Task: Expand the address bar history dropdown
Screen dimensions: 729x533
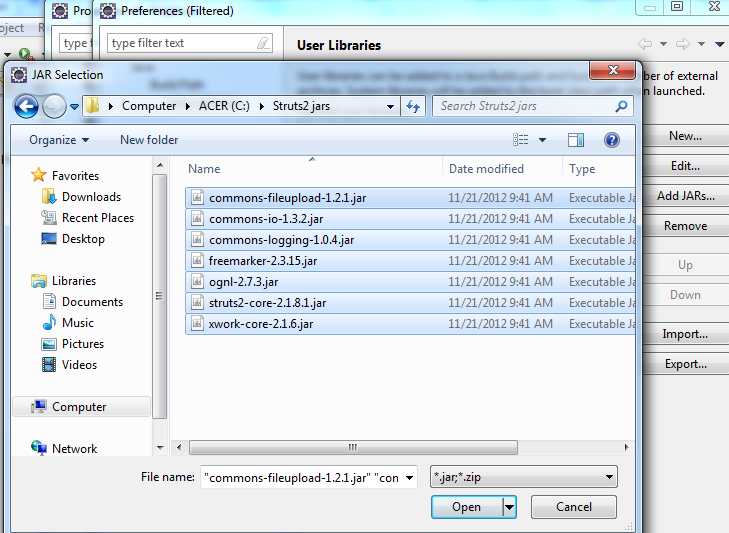Action: pos(391,107)
